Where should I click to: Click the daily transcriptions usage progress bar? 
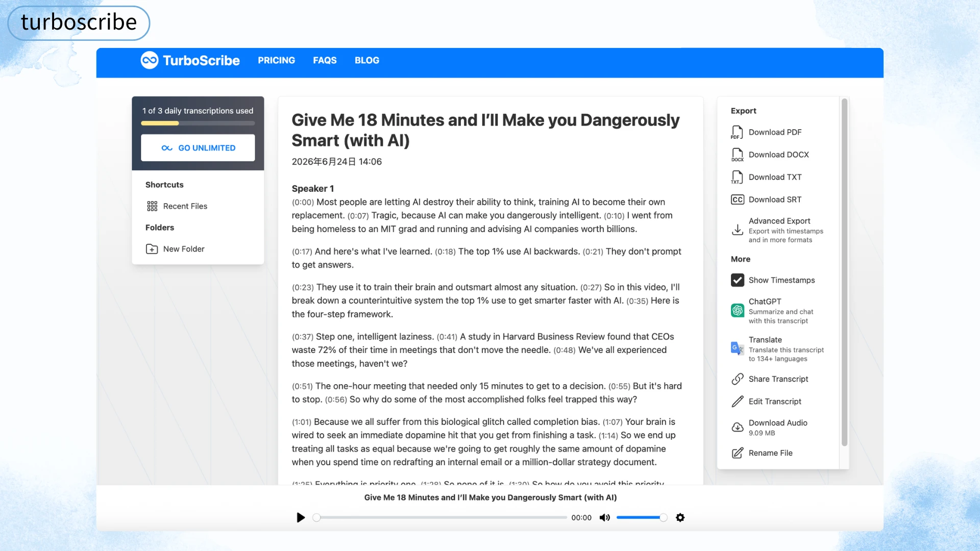coord(198,123)
